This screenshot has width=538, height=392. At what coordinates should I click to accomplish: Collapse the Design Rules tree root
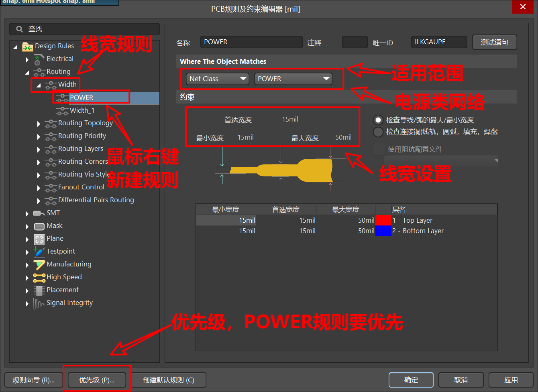(x=16, y=47)
